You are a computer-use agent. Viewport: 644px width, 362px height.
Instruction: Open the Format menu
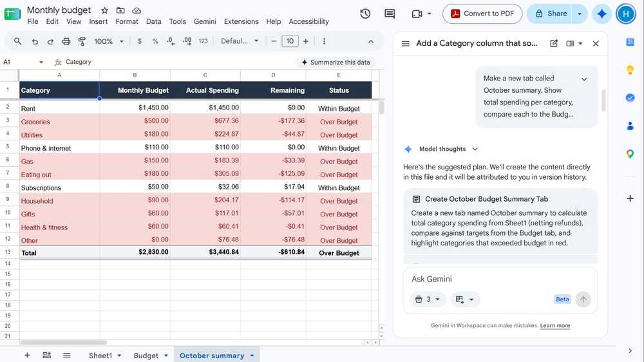(126, 21)
